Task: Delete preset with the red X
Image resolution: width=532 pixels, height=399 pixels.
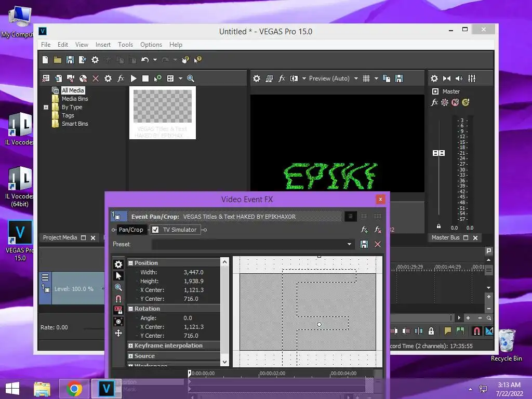Action: click(x=377, y=244)
